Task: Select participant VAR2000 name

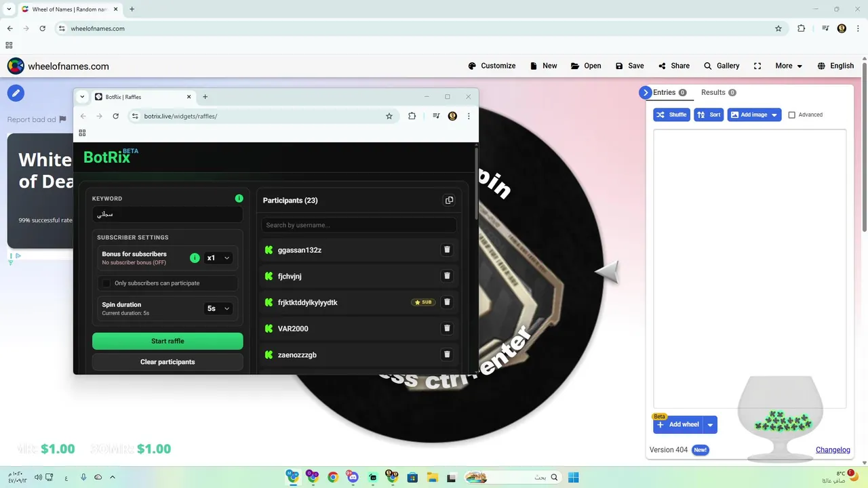Action: click(293, 329)
